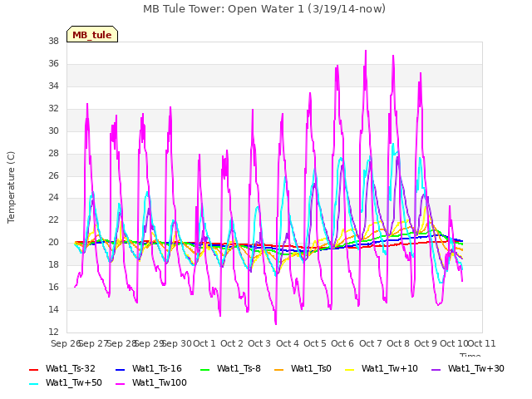
Task: Click the 28 y-axis tick label
Action: pyautogui.click(x=53, y=153)
